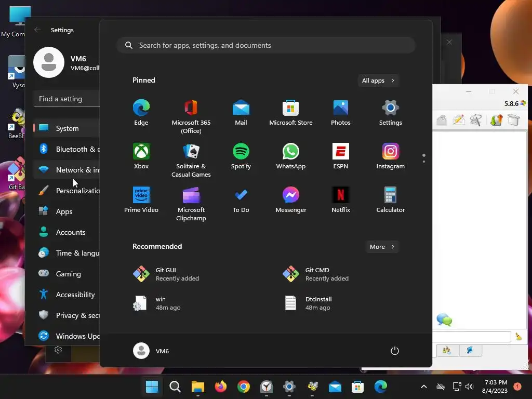Open WhatsApp pinned app
Viewport: 532px width, 399px height.
[x=291, y=156]
